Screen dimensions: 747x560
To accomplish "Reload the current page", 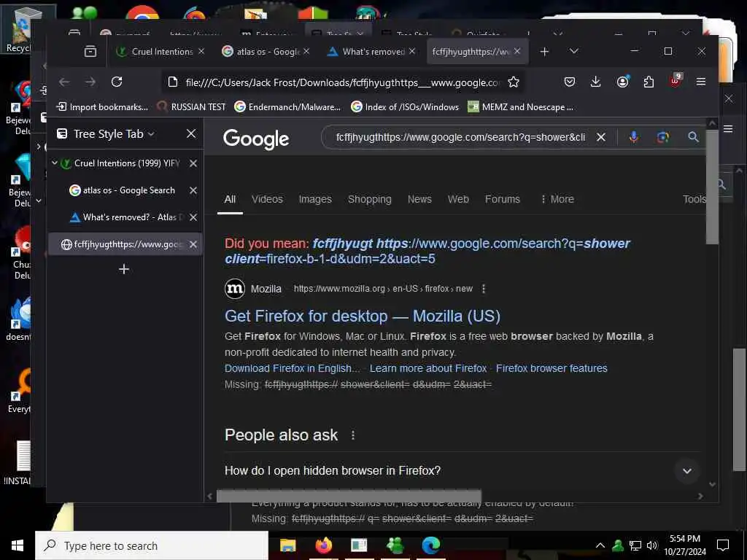I will [x=117, y=82].
